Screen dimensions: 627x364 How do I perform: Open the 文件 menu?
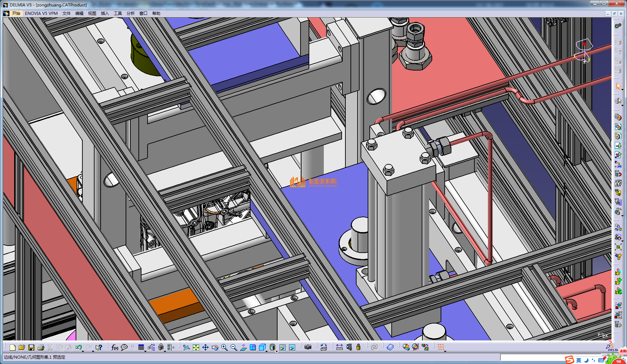(x=67, y=13)
